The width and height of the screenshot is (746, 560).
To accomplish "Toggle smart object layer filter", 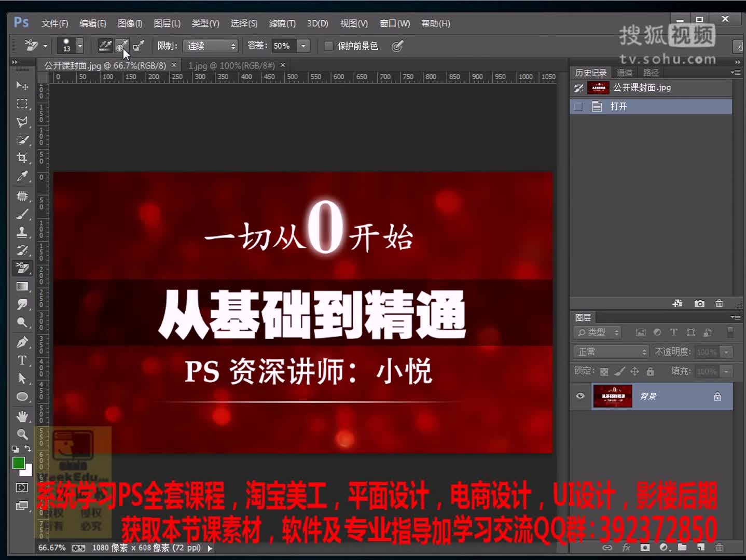I will 707,332.
